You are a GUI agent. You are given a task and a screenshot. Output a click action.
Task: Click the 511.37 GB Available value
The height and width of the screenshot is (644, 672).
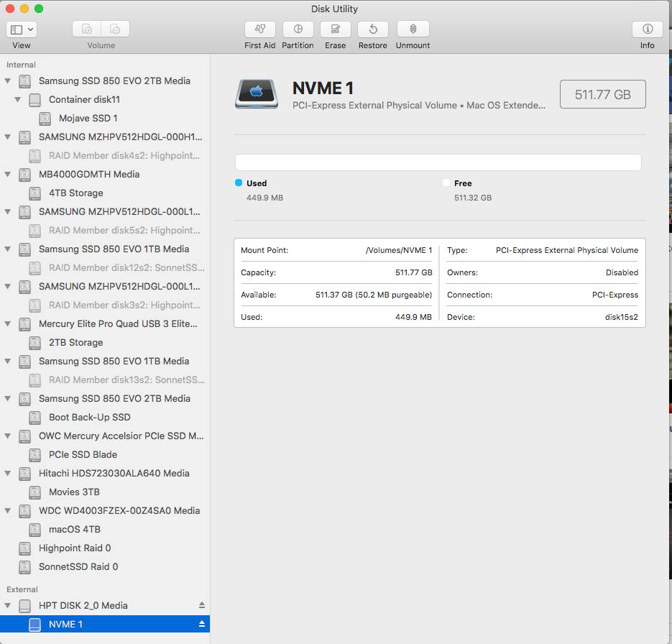pos(374,295)
